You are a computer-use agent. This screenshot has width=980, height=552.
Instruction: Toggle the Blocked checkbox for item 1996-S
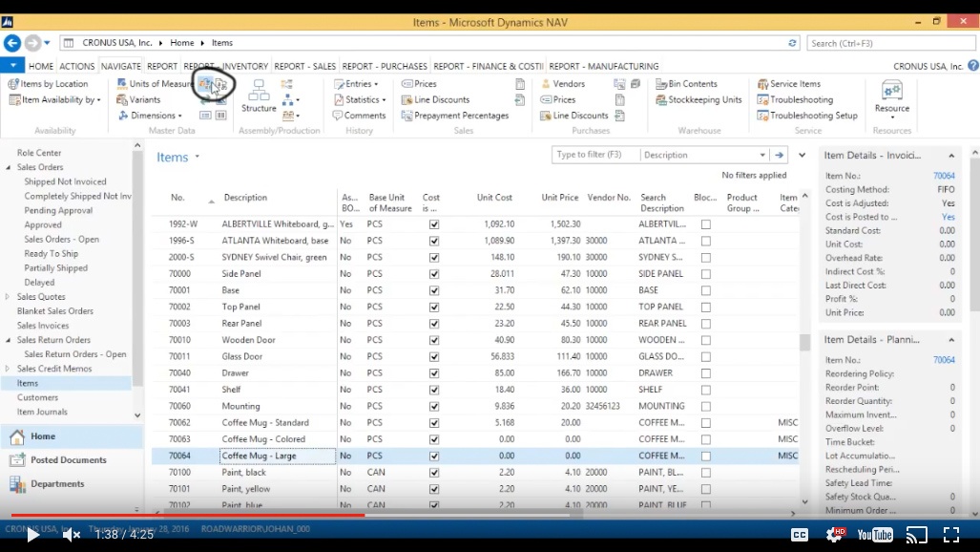click(x=705, y=241)
